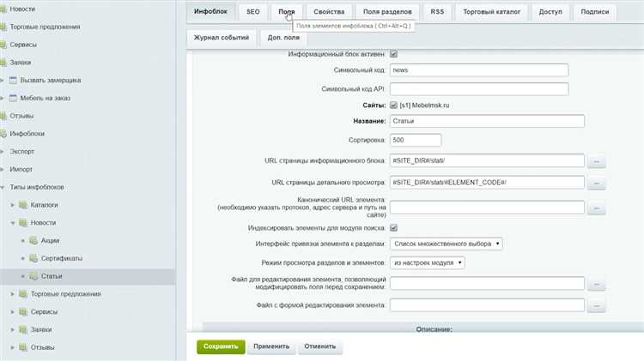The image size is (644, 361).
Task: Click the Сервисы tree folder icon at bottom
Action: (x=23, y=312)
